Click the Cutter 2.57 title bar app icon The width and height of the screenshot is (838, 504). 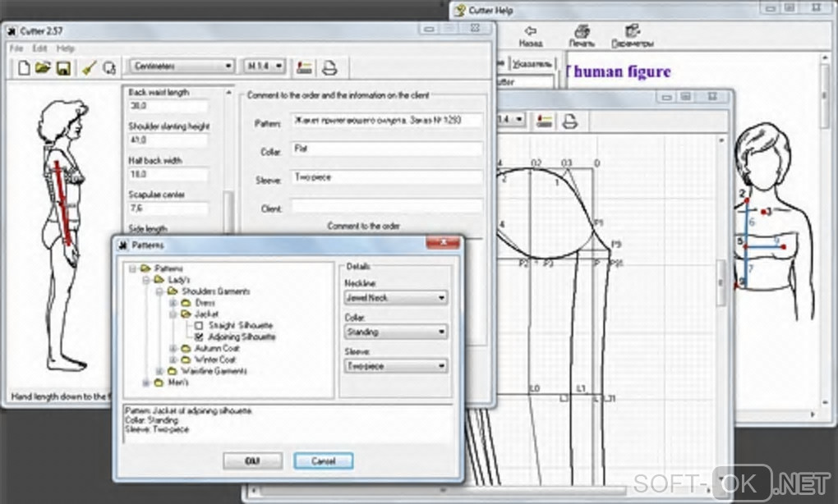point(12,31)
